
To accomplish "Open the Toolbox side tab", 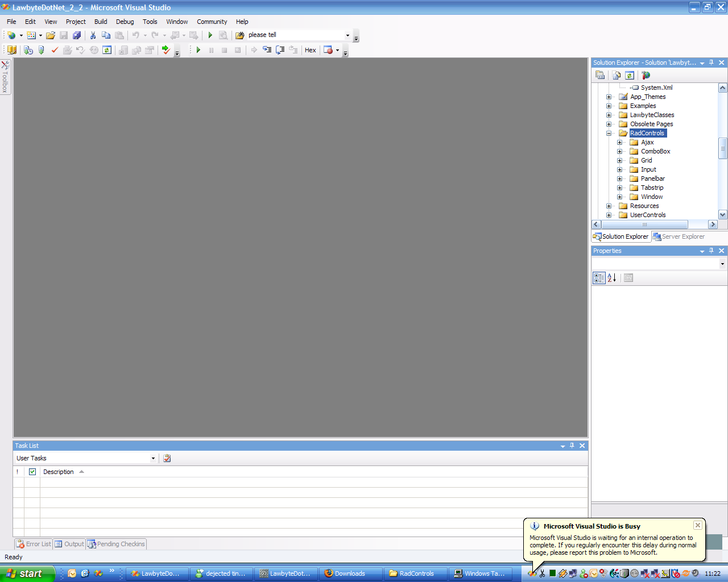I will tap(5, 77).
